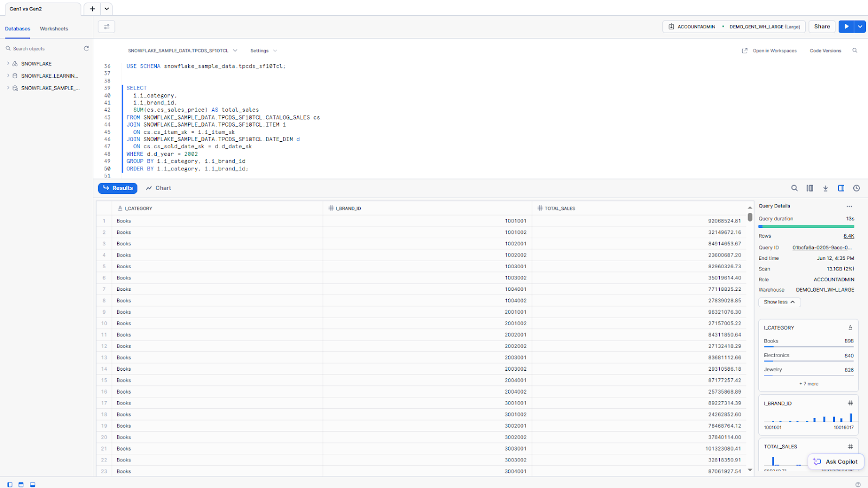
Task: Expand the SNOWFLAKE database tree node
Action: click(x=8, y=64)
